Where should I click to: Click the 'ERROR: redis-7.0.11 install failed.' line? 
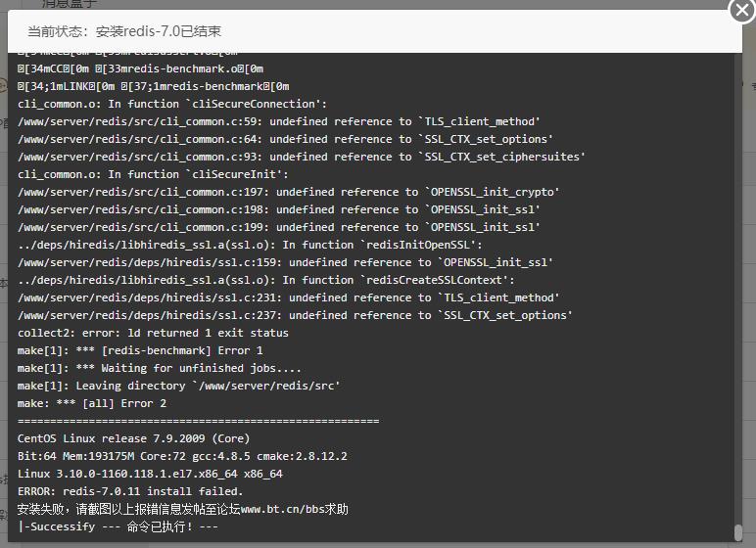coord(130,491)
